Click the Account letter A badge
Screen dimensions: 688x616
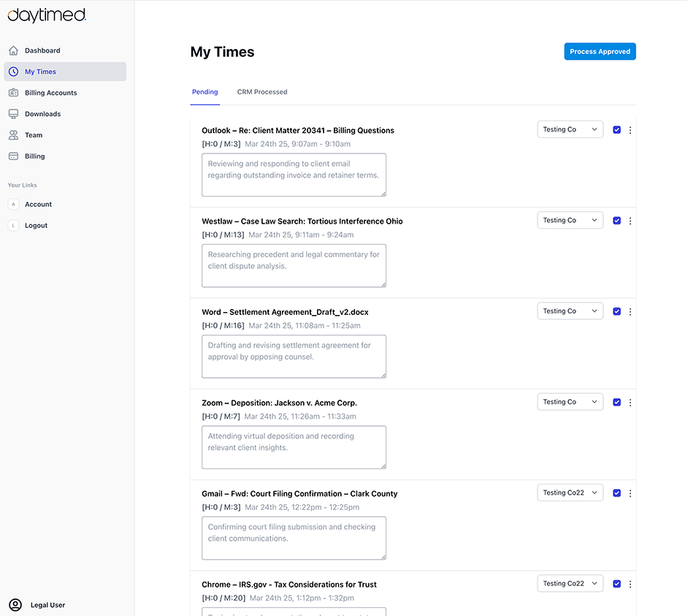tap(14, 204)
